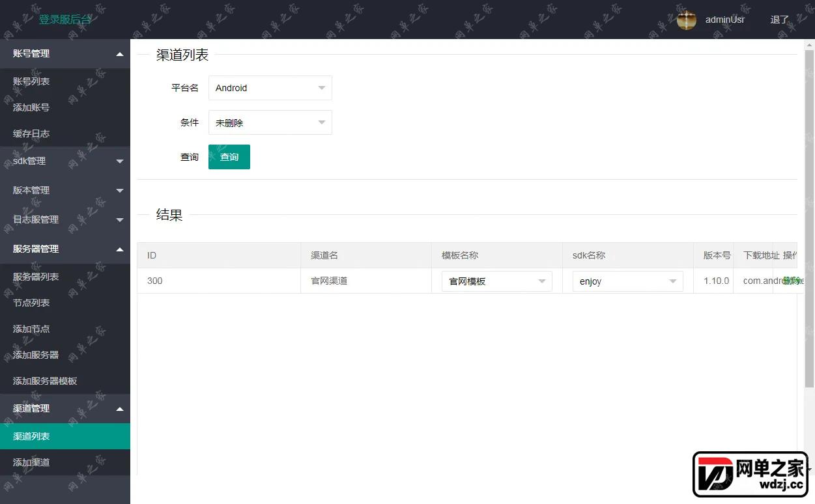The image size is (815, 504).
Task: Collapse the 服务器管理 sidebar group
Action: (x=65, y=249)
